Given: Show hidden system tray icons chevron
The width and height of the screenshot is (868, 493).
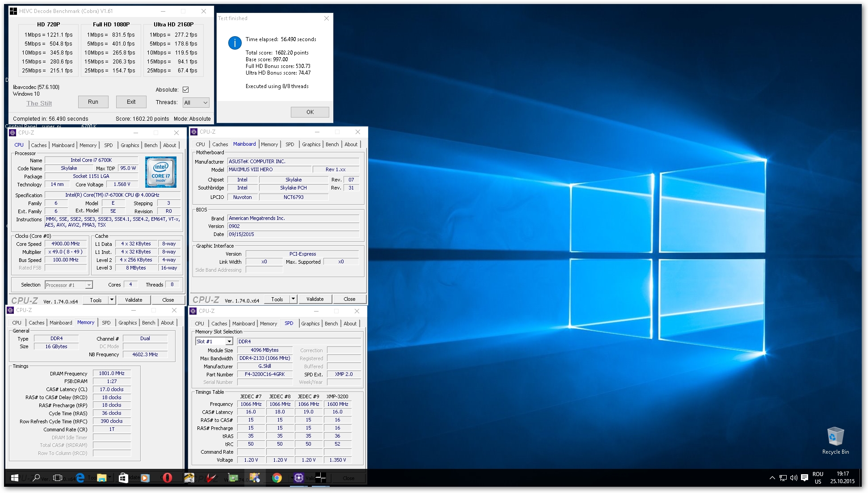Looking at the screenshot, I should click(x=772, y=478).
